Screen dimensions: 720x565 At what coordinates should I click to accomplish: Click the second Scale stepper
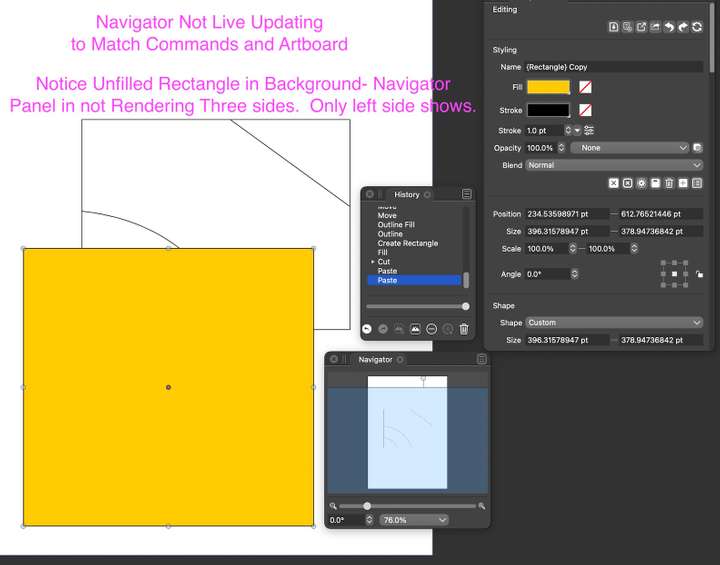pos(634,249)
